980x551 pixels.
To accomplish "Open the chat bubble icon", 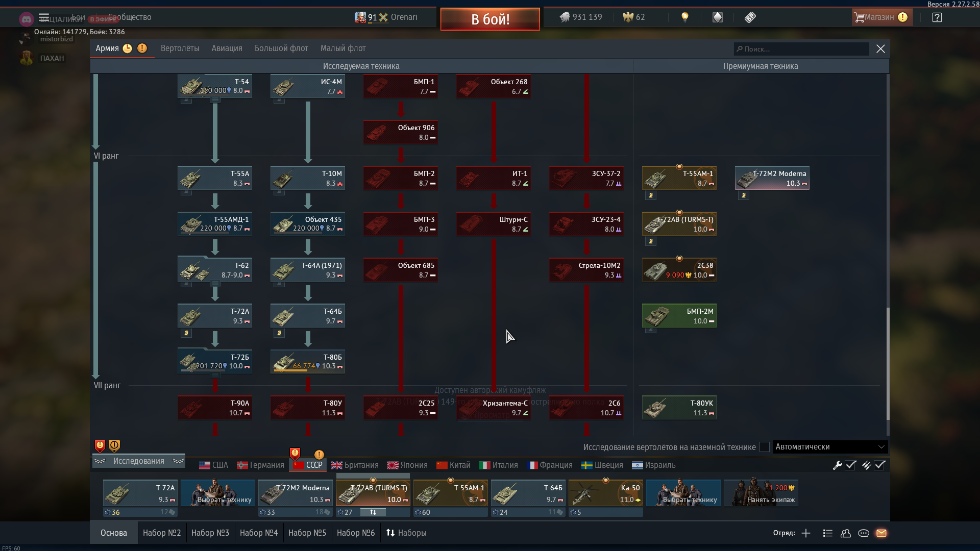I will (x=864, y=533).
